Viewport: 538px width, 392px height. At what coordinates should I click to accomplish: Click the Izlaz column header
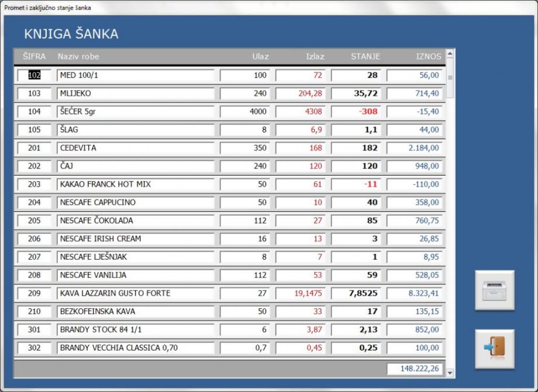315,56
